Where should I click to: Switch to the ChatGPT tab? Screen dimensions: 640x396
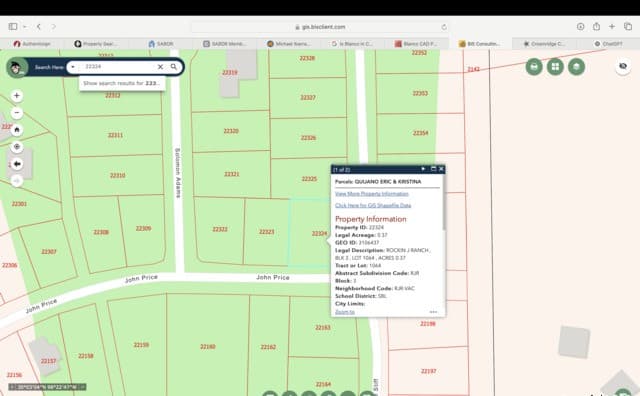608,44
